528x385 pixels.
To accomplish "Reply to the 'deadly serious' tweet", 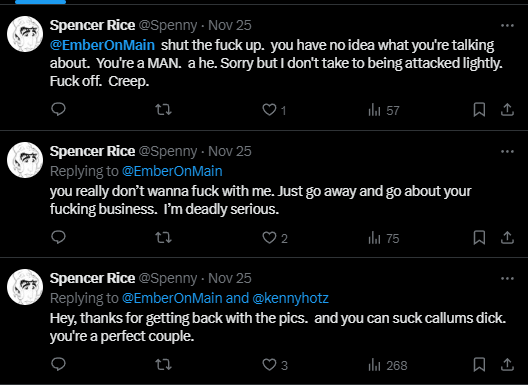I will (x=58, y=237).
